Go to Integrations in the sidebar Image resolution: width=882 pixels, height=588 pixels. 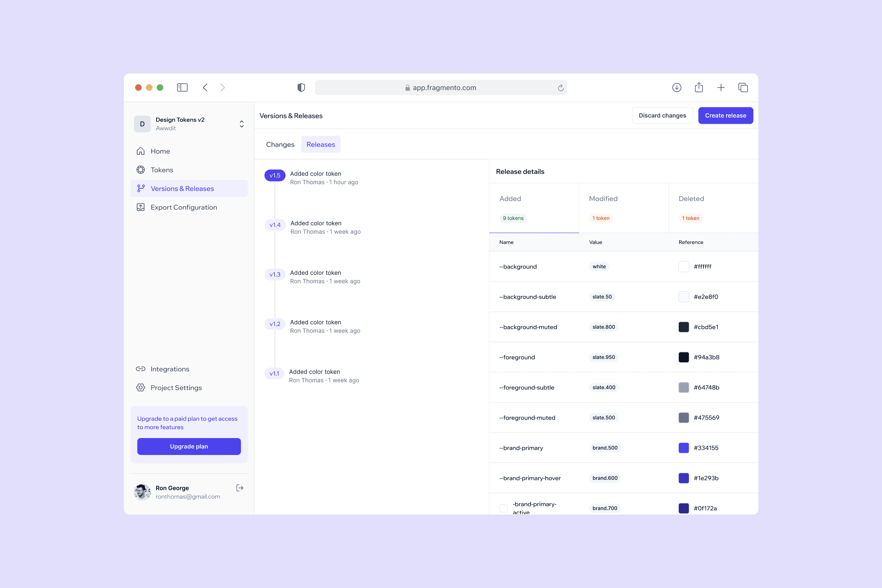(169, 369)
